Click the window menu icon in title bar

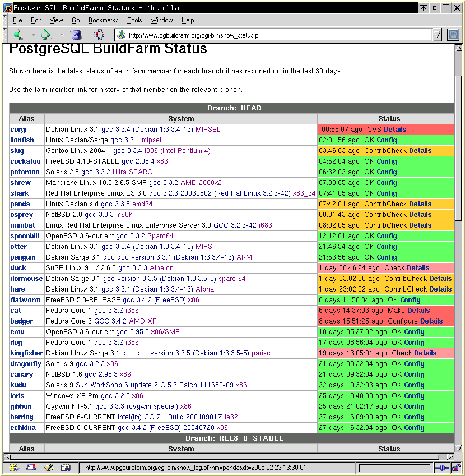click(x=8, y=8)
